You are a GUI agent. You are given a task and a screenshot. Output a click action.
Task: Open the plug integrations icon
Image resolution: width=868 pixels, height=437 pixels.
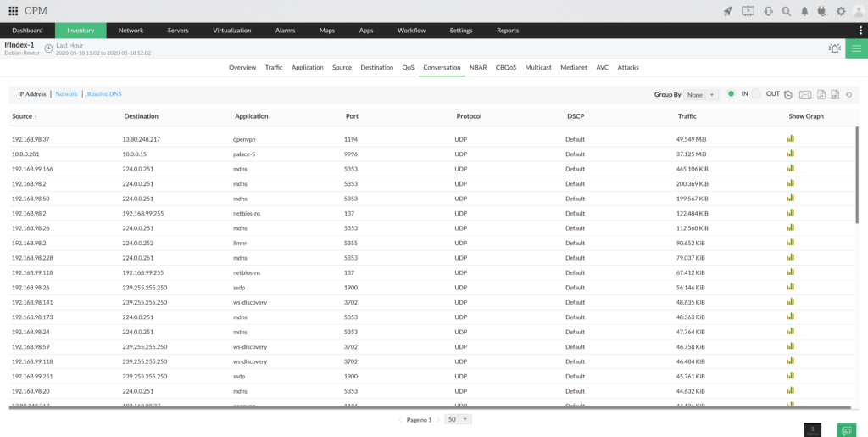click(x=821, y=11)
